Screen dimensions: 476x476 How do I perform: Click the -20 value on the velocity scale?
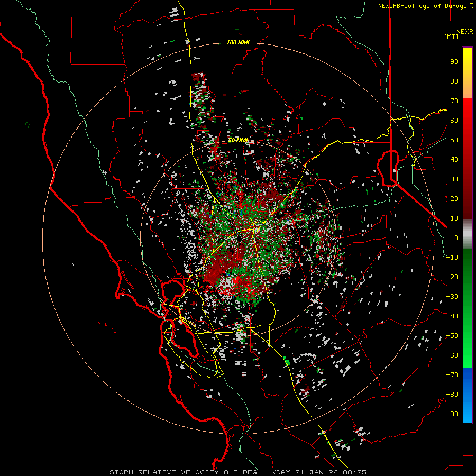point(452,277)
